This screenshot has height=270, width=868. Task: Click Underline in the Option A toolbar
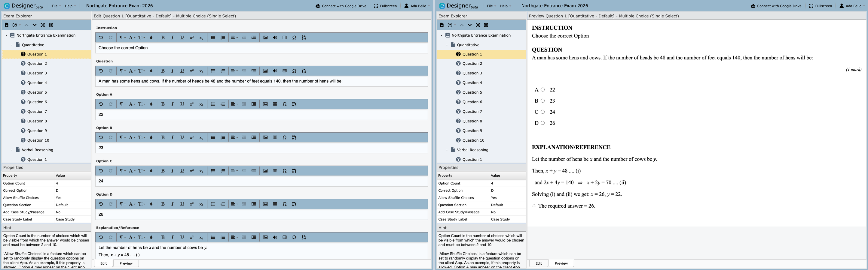182,104
